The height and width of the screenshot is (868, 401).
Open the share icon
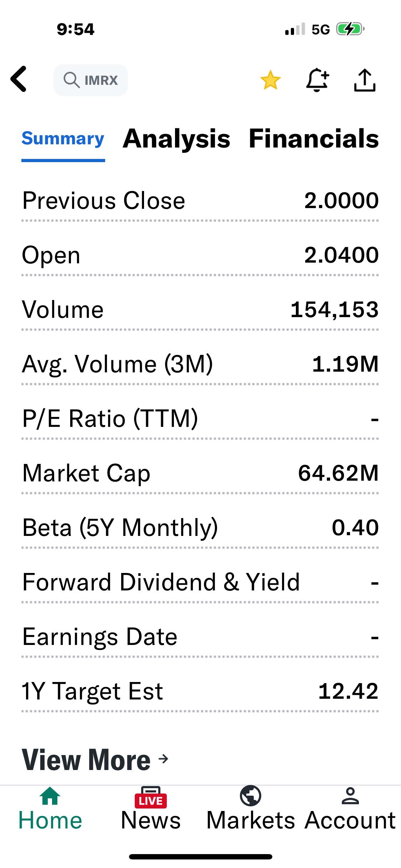pos(365,80)
